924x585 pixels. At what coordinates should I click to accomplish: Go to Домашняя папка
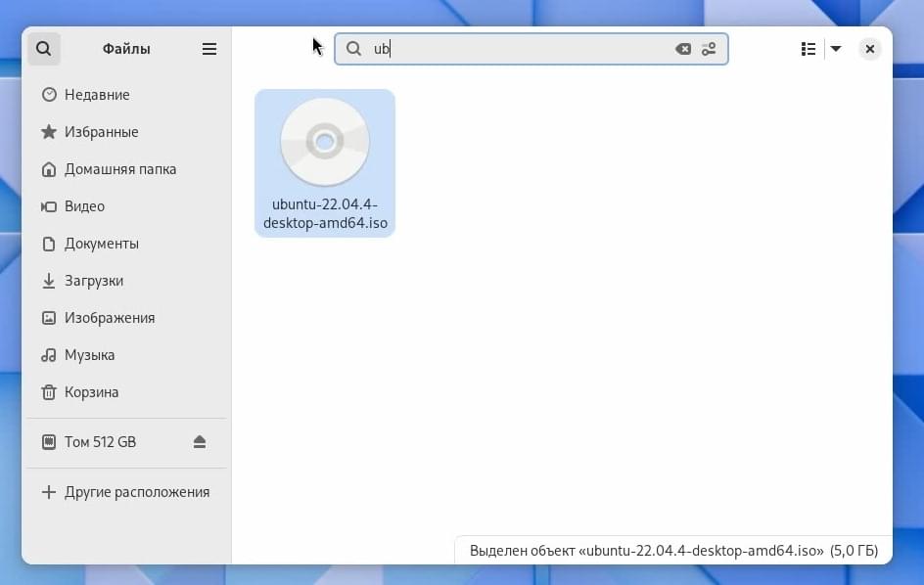coord(126,169)
